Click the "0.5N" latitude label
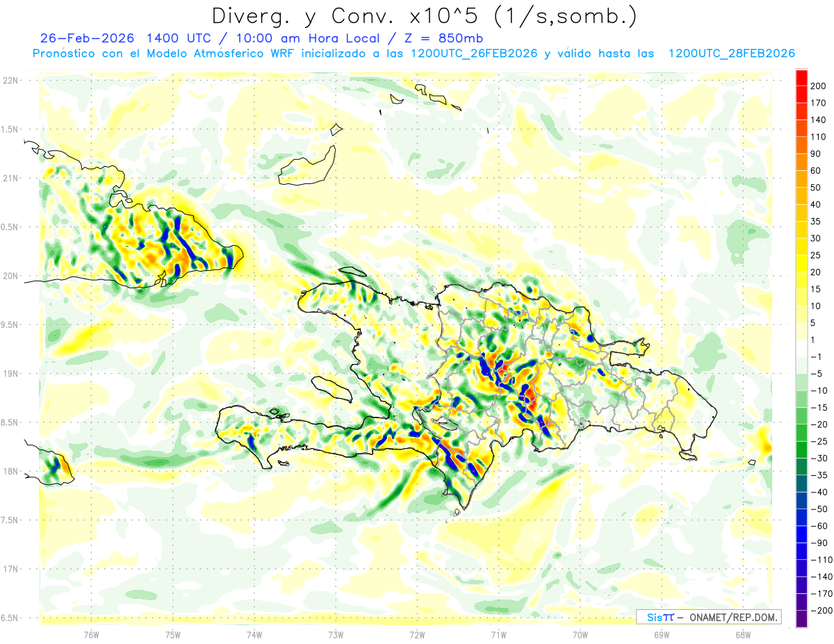 coord(10,226)
